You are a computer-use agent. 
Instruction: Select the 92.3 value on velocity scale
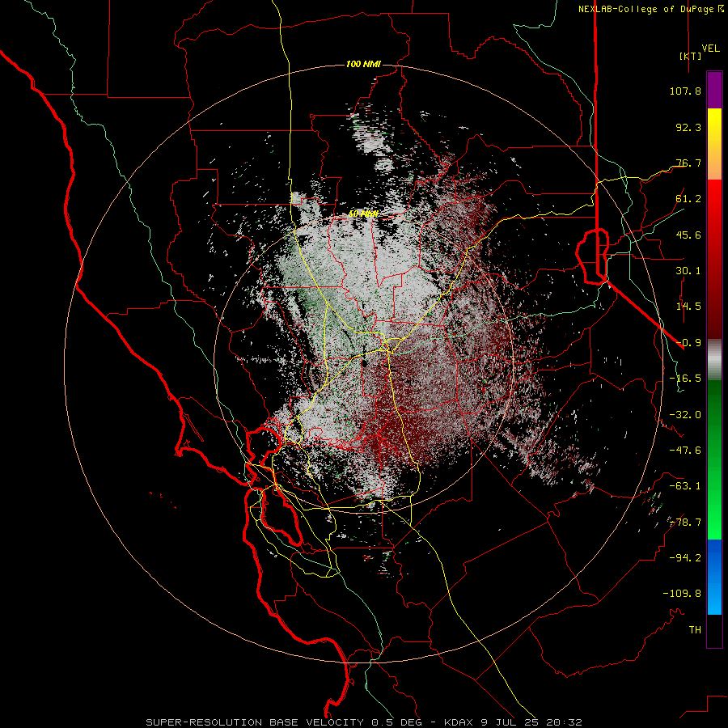point(688,127)
